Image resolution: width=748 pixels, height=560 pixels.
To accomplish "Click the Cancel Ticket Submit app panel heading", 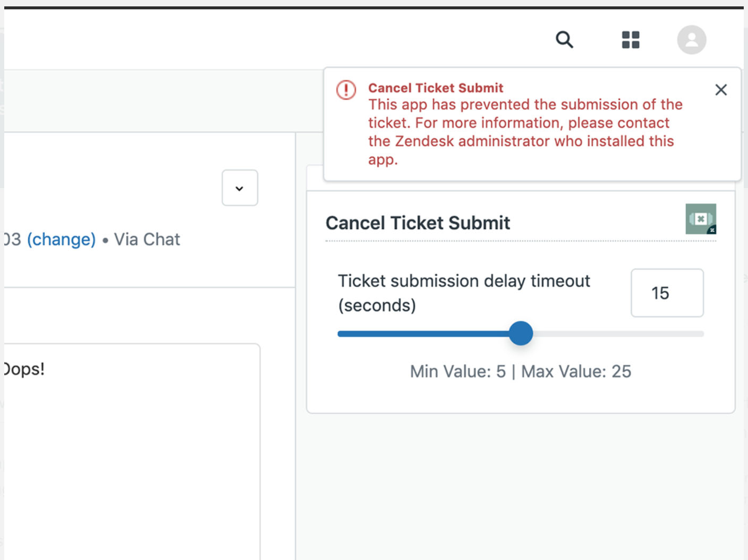I will 418,223.
